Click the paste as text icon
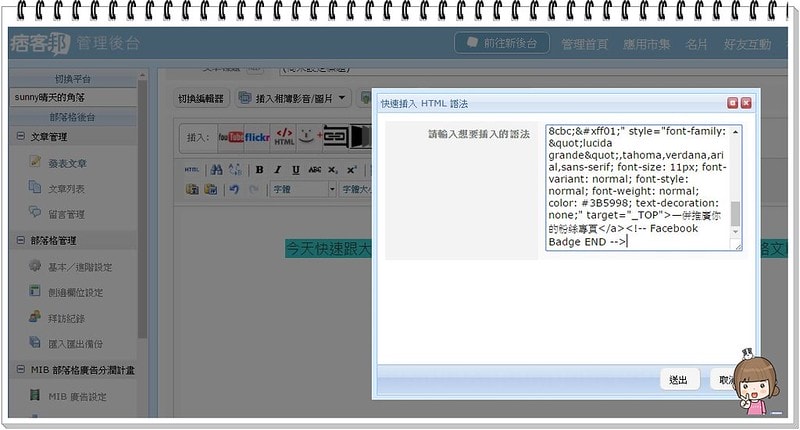Image resolution: width=800 pixels, height=430 pixels. (x=192, y=189)
